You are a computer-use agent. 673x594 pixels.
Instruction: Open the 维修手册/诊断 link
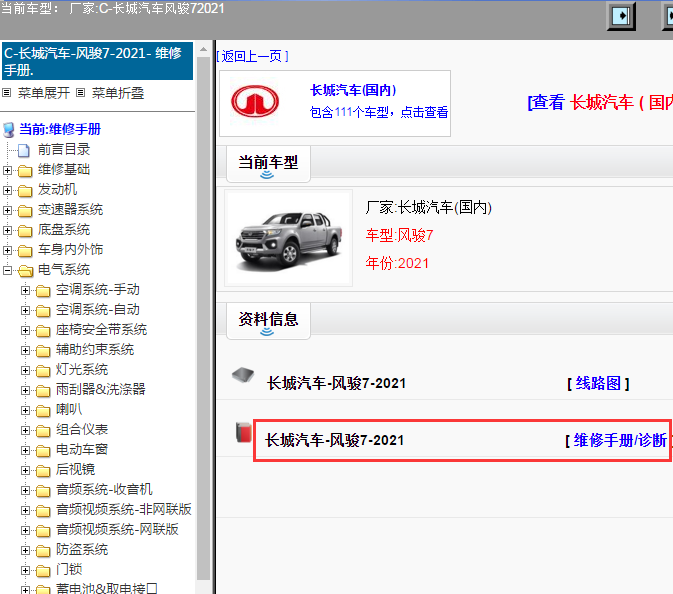(x=618, y=440)
